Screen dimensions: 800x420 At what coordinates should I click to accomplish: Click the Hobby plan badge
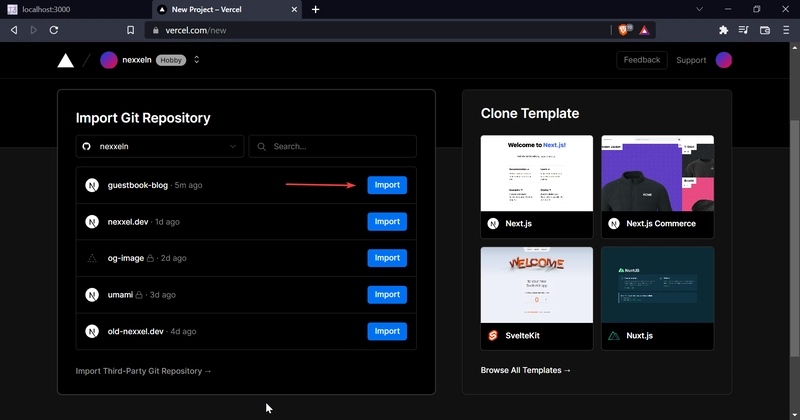[x=171, y=60]
